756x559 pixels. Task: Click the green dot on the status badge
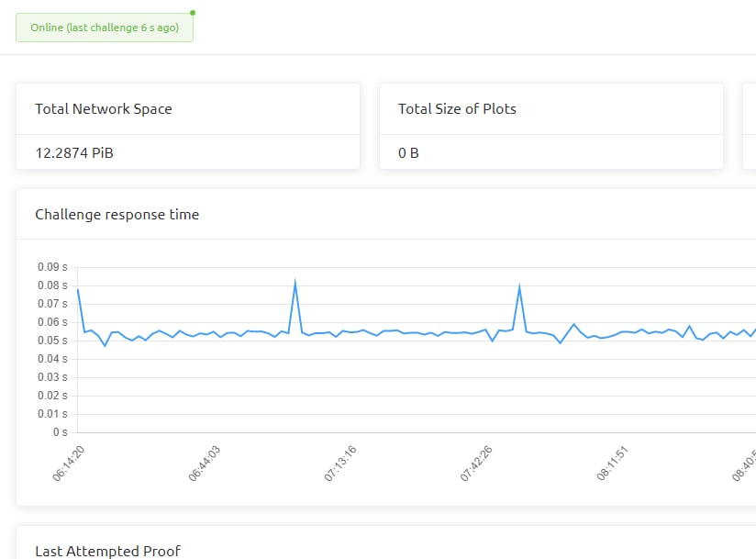[193, 13]
